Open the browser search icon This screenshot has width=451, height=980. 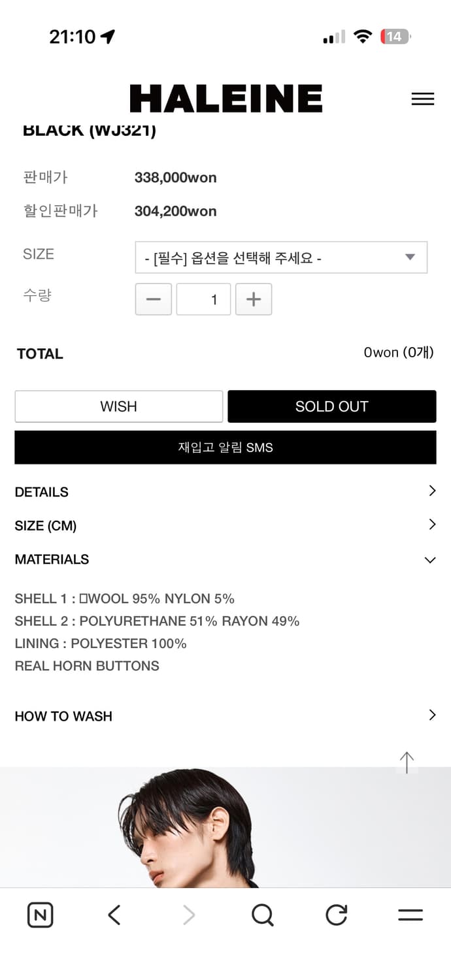point(262,915)
